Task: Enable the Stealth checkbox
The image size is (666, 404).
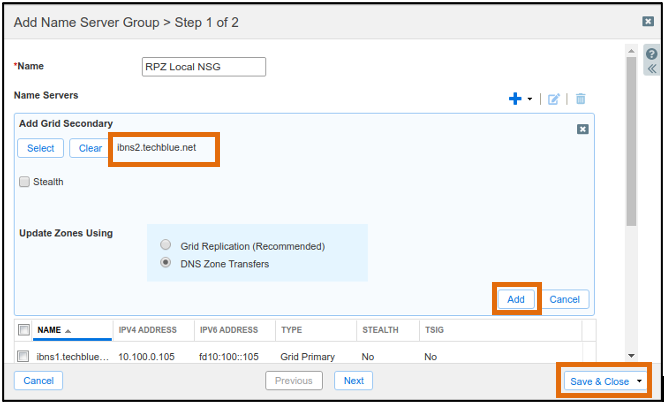Action: pos(24,182)
